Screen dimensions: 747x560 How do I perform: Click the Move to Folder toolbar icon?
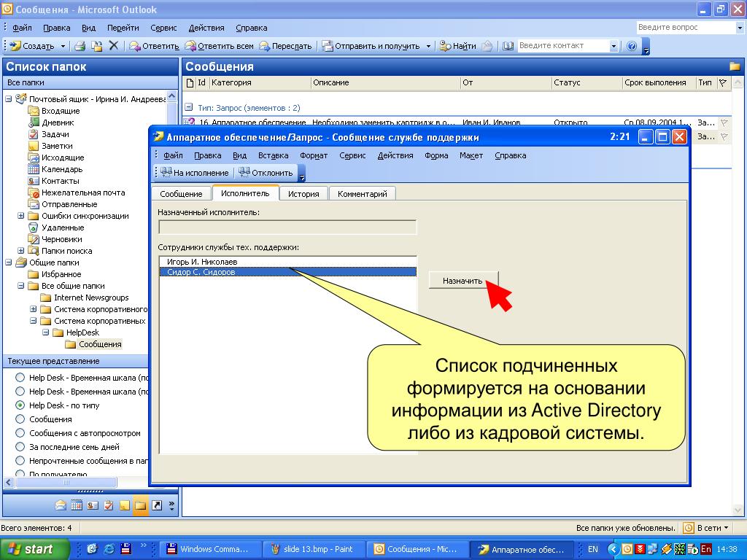pyautogui.click(x=97, y=46)
